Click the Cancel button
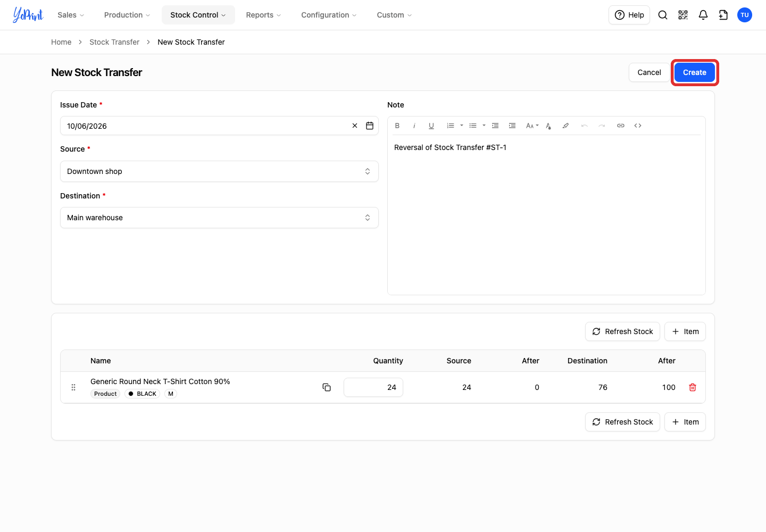766x532 pixels. click(650, 72)
